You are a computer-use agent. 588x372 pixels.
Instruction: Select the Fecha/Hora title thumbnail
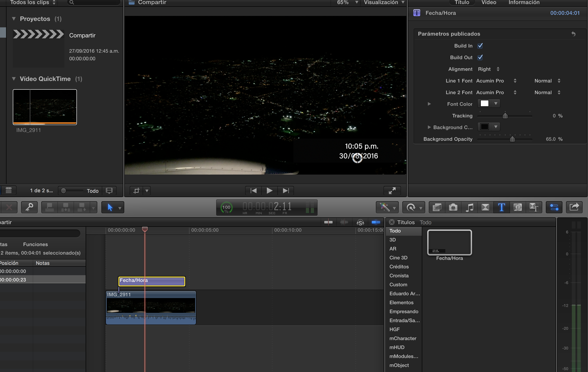point(449,242)
